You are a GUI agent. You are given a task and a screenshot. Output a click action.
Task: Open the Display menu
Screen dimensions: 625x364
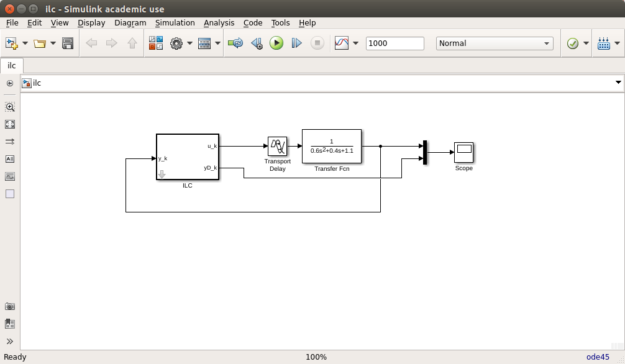[x=91, y=23]
